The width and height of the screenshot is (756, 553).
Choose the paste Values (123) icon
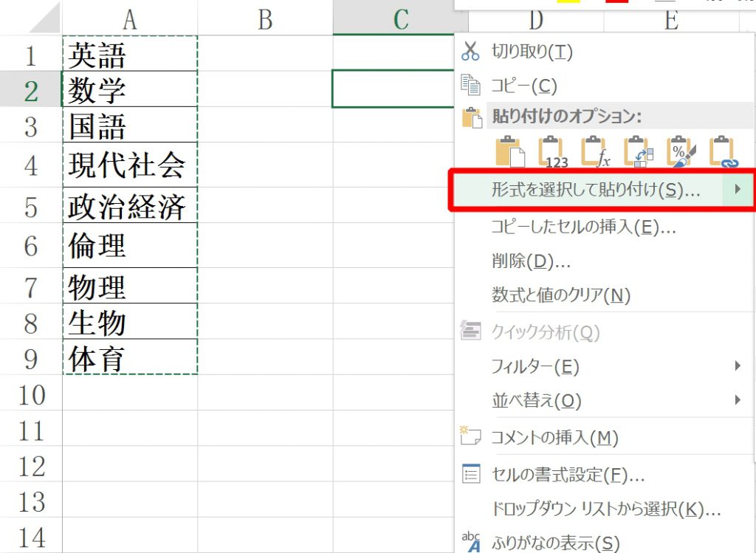[553, 151]
